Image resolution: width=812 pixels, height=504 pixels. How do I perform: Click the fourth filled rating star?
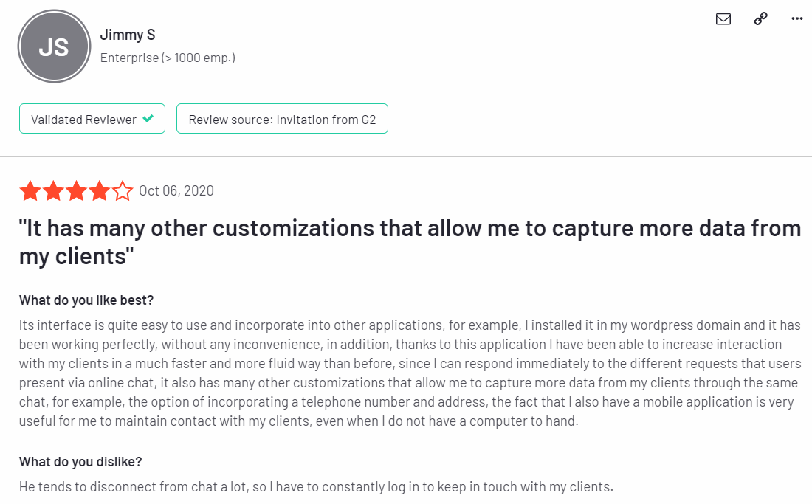pos(100,190)
